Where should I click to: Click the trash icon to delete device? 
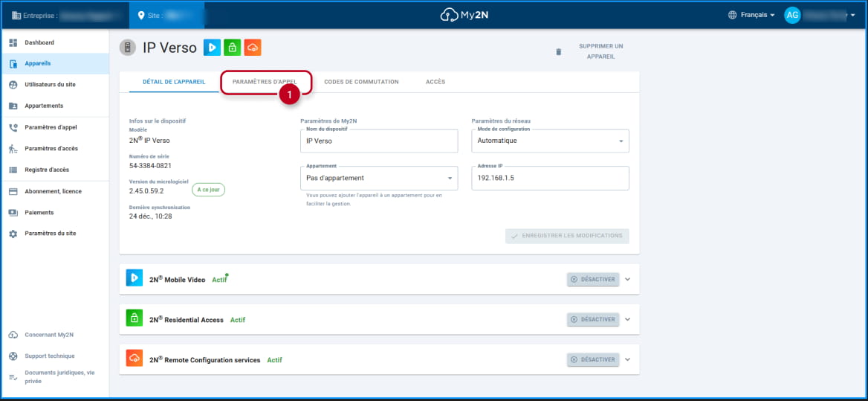tap(559, 52)
